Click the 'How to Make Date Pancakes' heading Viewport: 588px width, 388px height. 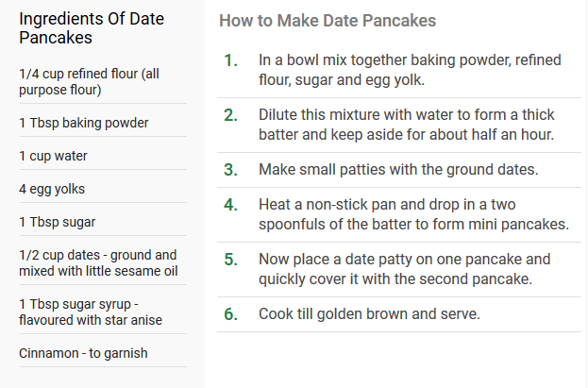(328, 21)
